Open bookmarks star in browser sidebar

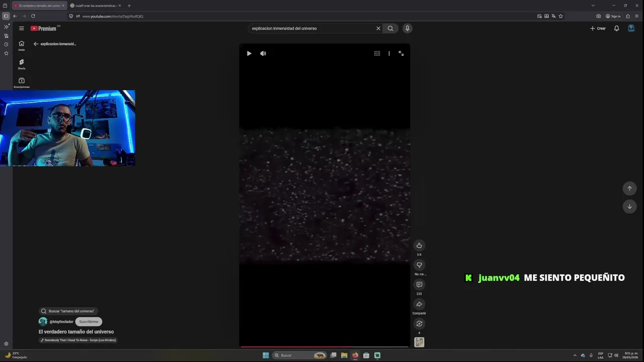point(6,53)
